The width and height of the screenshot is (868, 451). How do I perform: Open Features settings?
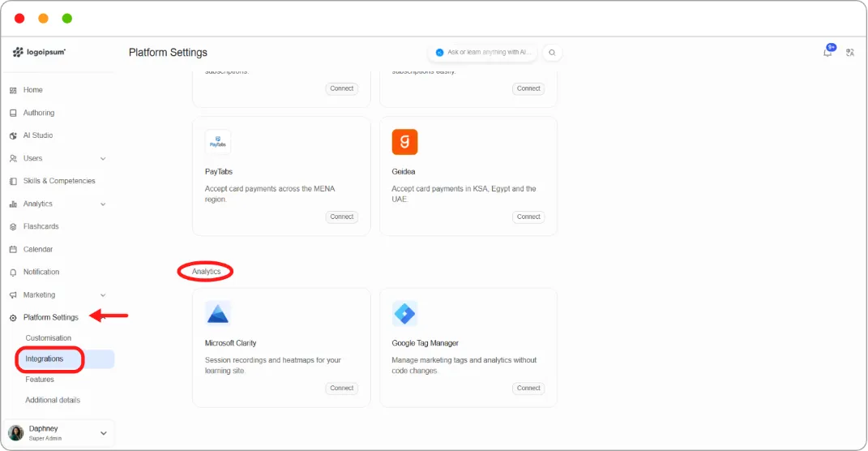click(x=40, y=380)
